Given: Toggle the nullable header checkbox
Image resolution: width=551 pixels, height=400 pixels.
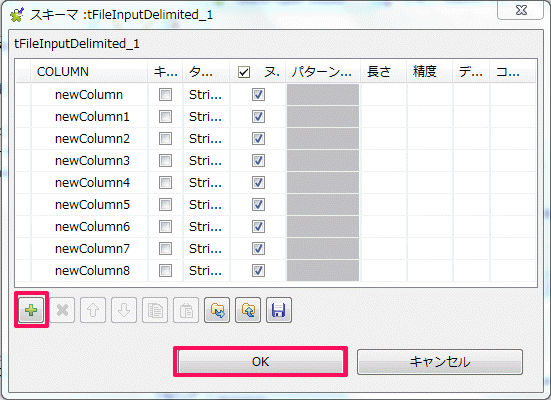Looking at the screenshot, I should click(244, 72).
